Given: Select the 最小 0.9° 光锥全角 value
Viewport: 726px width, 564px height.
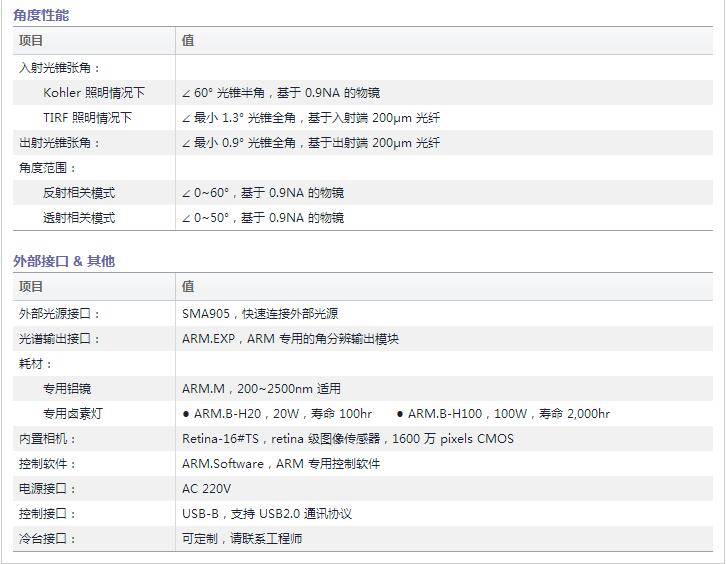Looking at the screenshot, I should (311, 143).
